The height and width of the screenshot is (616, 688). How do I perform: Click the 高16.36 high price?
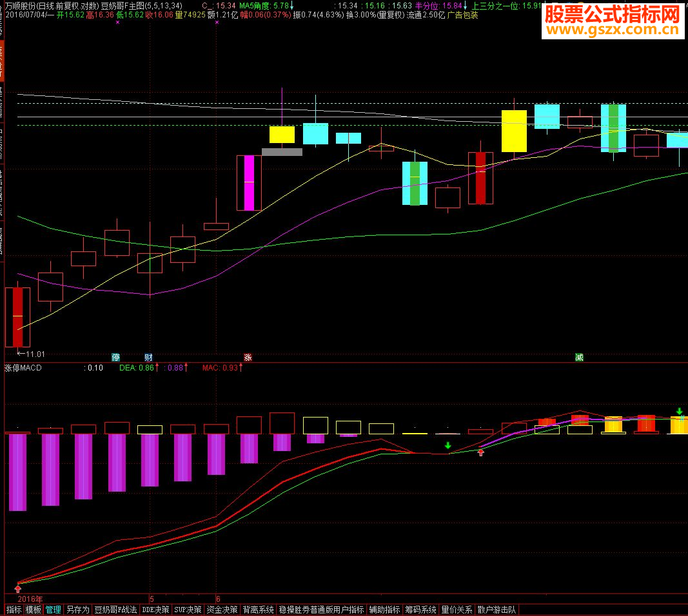tap(100, 15)
